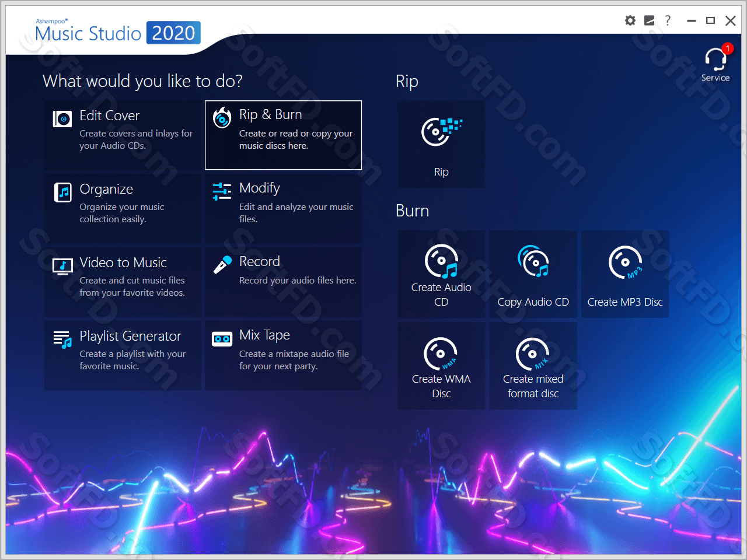This screenshot has height=560, width=747.
Task: Click the Rip disc tile
Action: pyautogui.click(x=441, y=144)
